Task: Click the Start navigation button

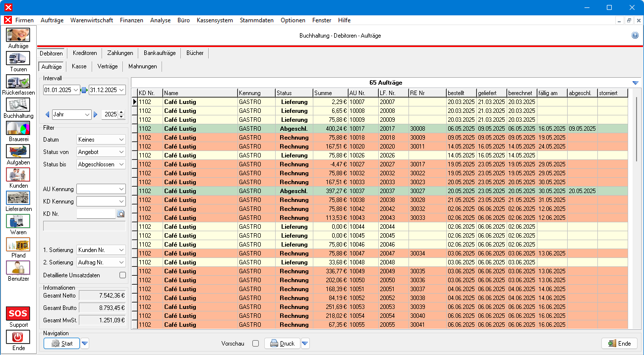Action: click(x=61, y=344)
